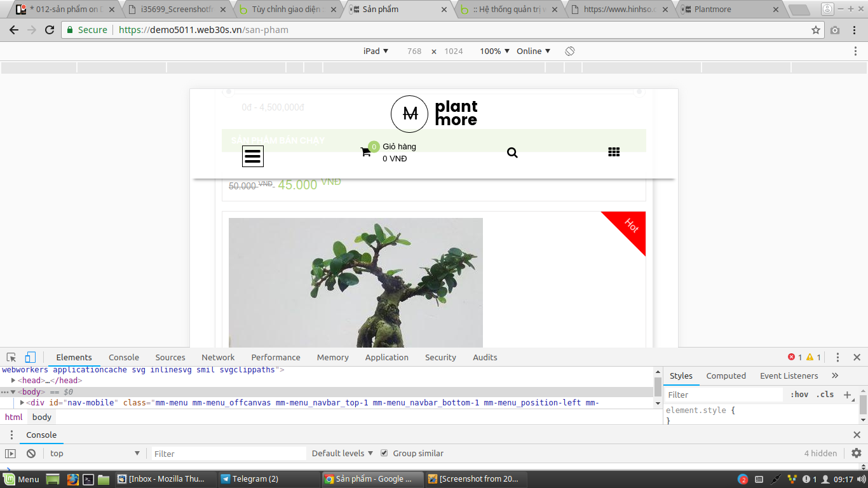Image resolution: width=868 pixels, height=488 pixels.
Task: Toggle the .cls class editor
Action: 825,395
